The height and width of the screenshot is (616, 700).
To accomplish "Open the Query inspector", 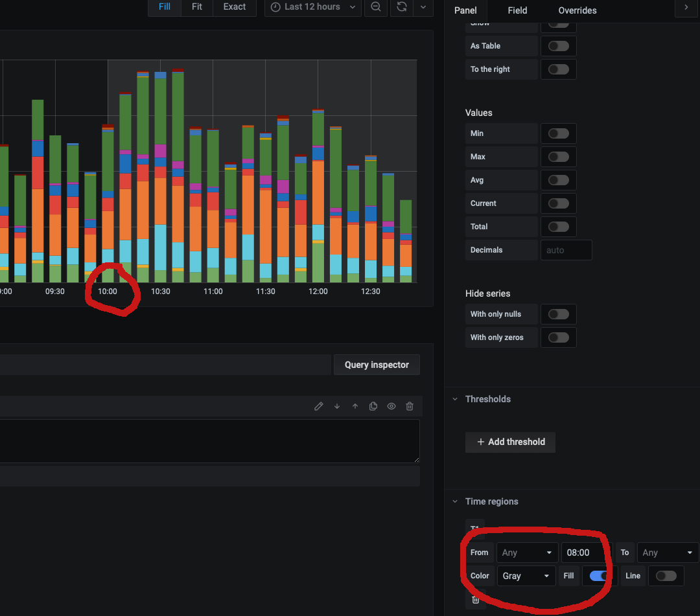I will click(x=377, y=365).
